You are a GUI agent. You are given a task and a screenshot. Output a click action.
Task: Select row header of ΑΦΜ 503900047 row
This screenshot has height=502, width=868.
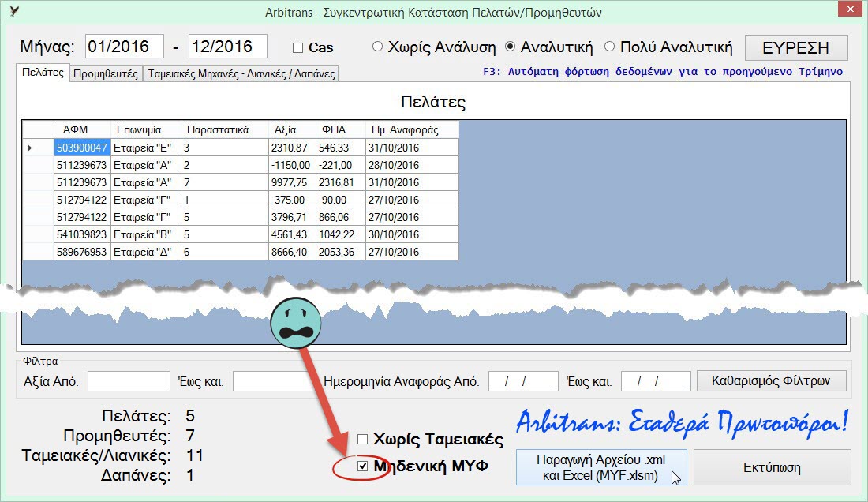pos(38,148)
